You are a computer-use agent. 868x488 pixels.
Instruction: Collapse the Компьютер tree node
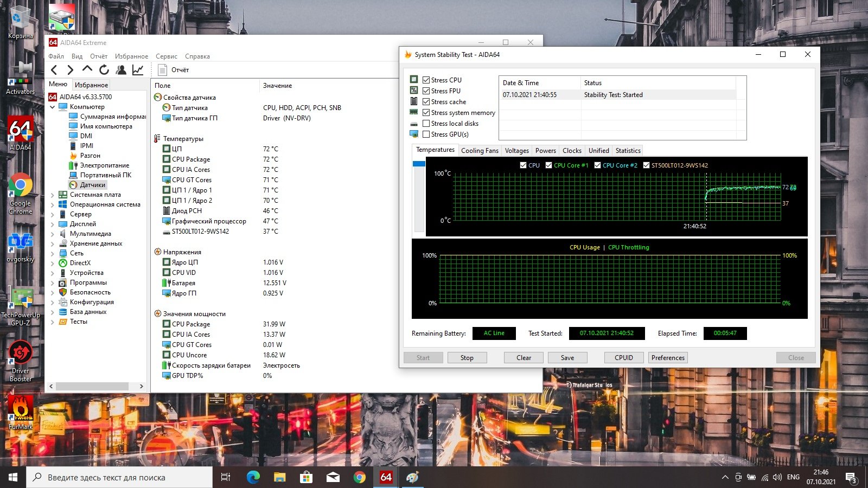[x=53, y=107]
